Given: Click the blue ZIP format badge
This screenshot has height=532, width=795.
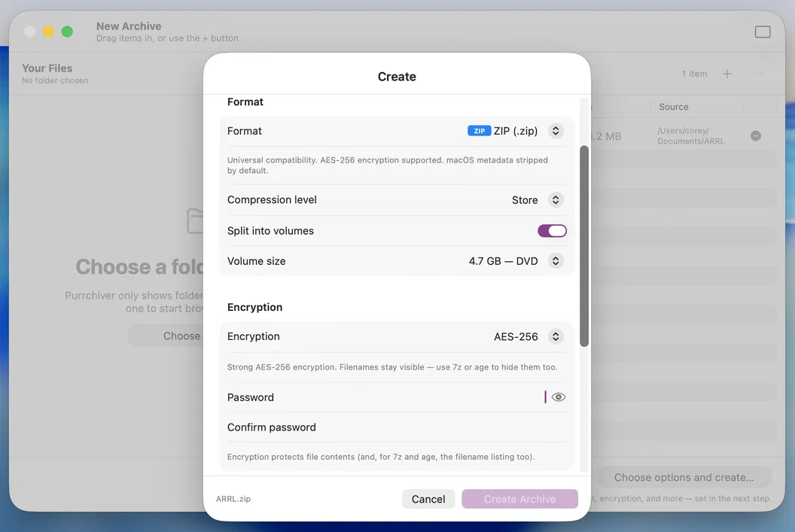Looking at the screenshot, I should point(479,131).
